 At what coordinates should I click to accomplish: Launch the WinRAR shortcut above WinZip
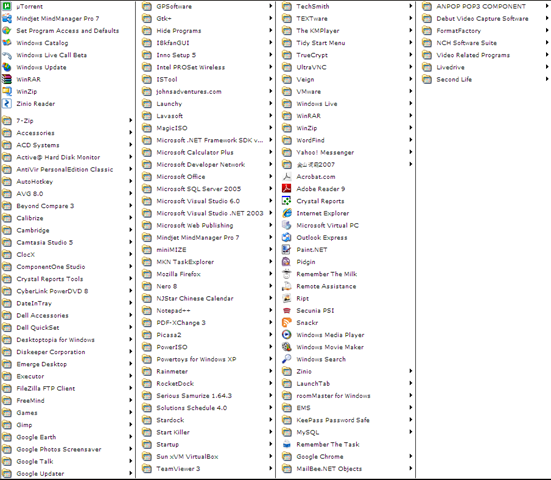[x=68, y=79]
